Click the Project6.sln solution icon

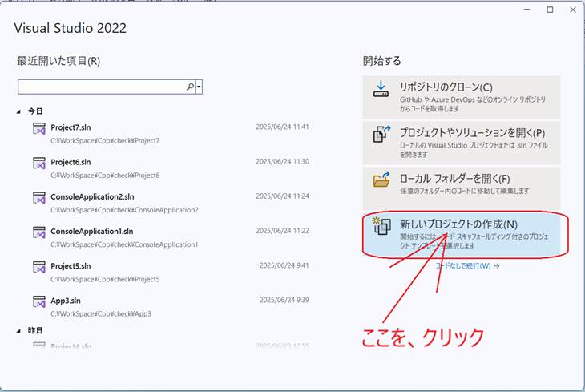[39, 164]
